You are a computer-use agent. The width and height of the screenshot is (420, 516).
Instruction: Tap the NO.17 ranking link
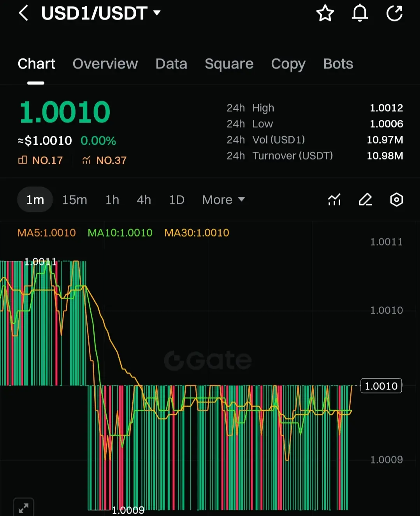40,160
